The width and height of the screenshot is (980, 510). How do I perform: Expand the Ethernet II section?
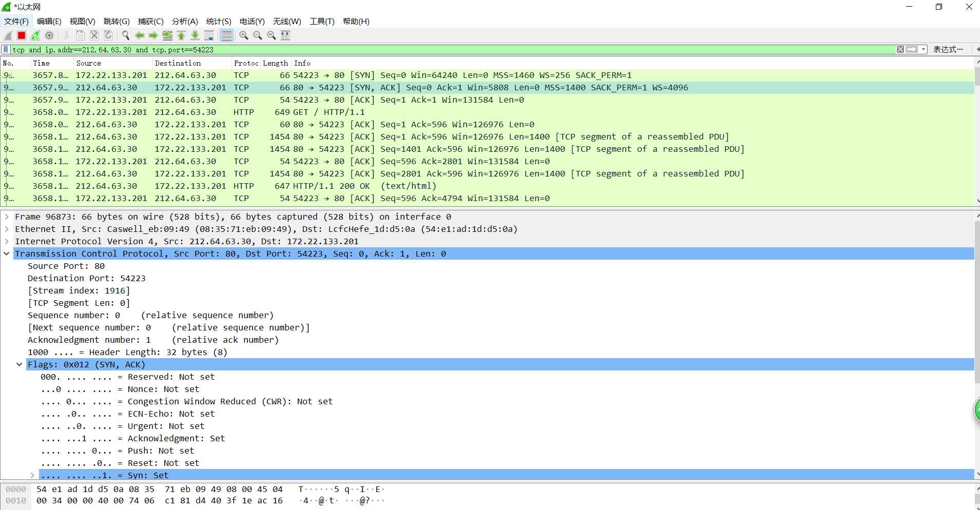pos(7,229)
